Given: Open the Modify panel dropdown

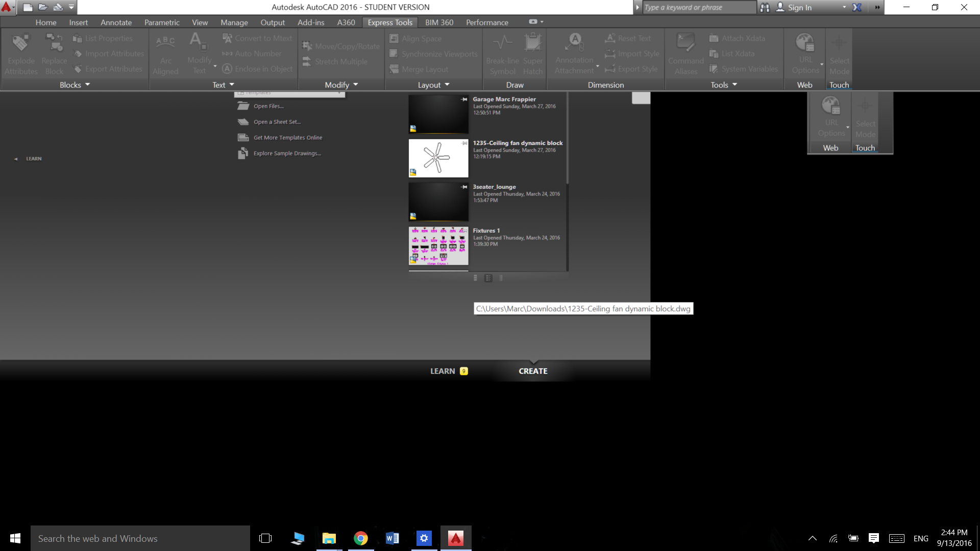Looking at the screenshot, I should [x=340, y=85].
